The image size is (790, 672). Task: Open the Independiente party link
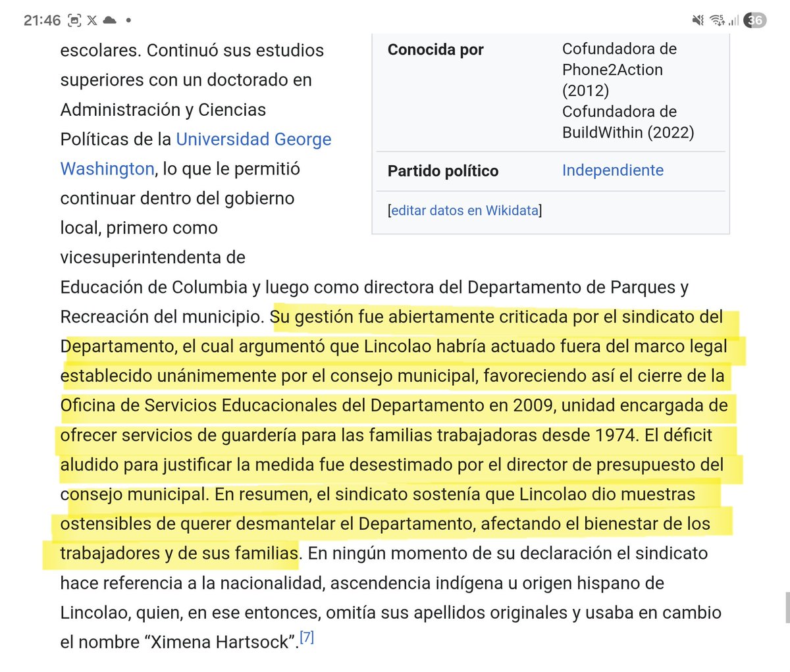pos(612,170)
